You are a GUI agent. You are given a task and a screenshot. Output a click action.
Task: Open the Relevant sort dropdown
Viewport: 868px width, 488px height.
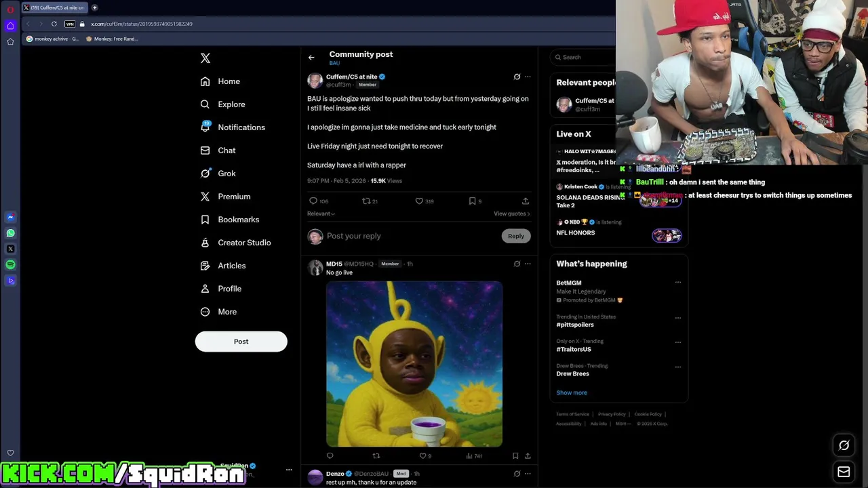tap(321, 213)
